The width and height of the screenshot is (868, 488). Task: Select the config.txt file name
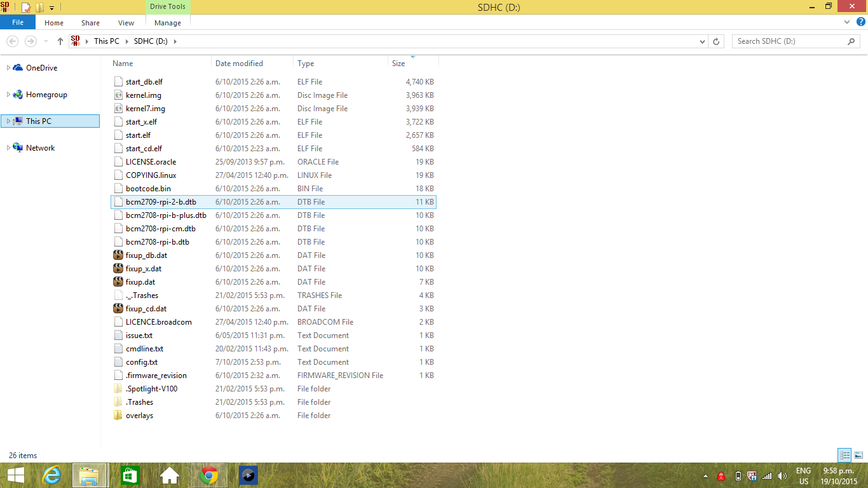142,362
